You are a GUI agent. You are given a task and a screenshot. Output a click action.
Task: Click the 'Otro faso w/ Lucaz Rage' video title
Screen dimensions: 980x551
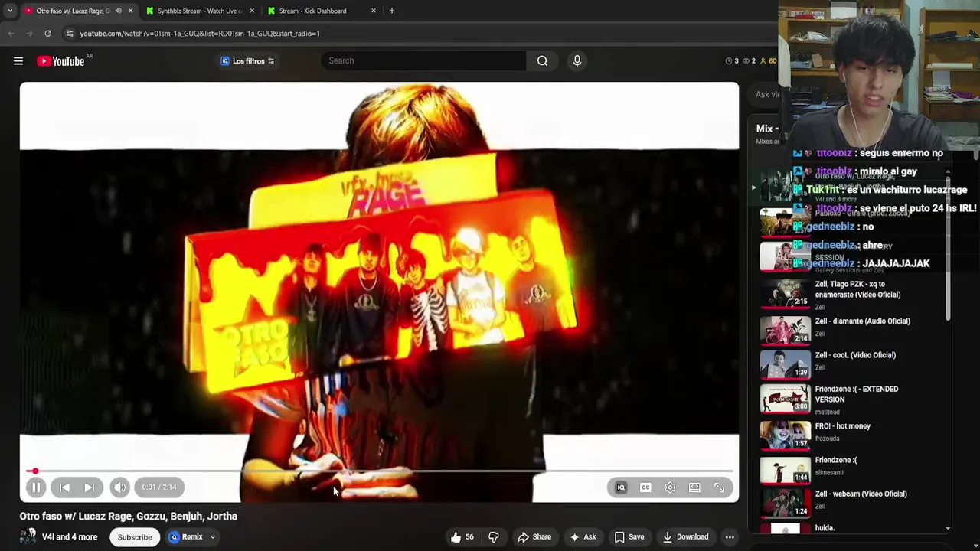coord(129,516)
